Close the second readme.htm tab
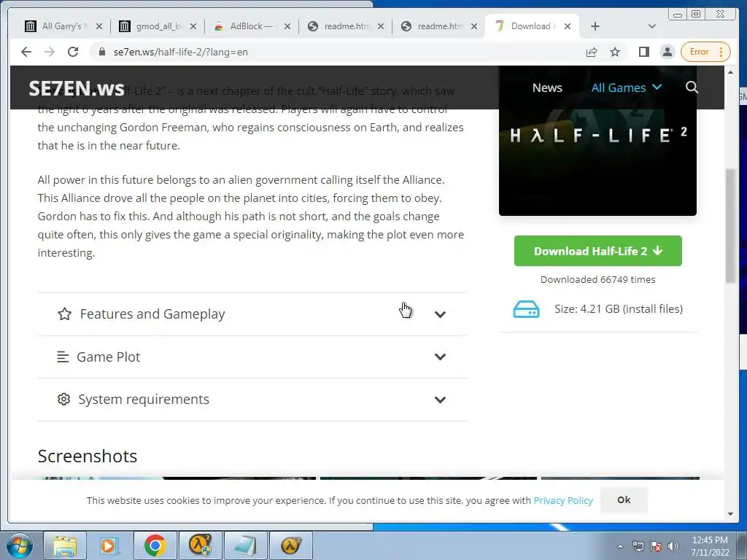Image resolution: width=747 pixels, height=560 pixels. tap(474, 27)
